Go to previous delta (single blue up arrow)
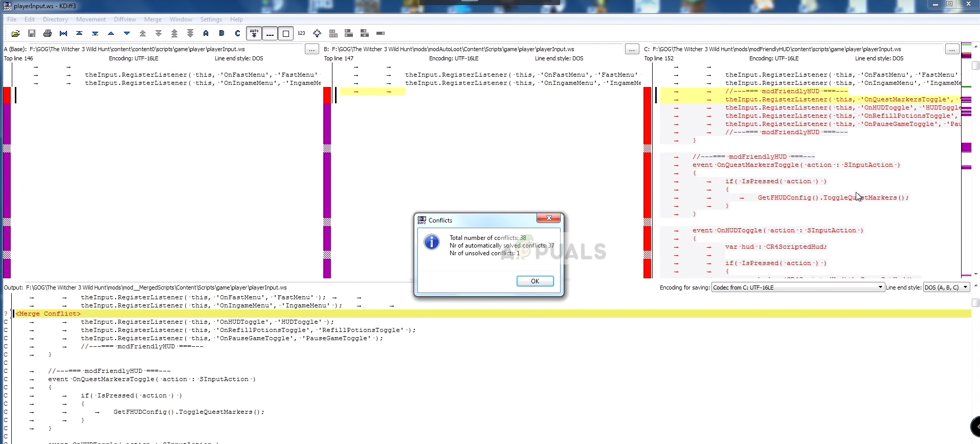 coord(111,33)
